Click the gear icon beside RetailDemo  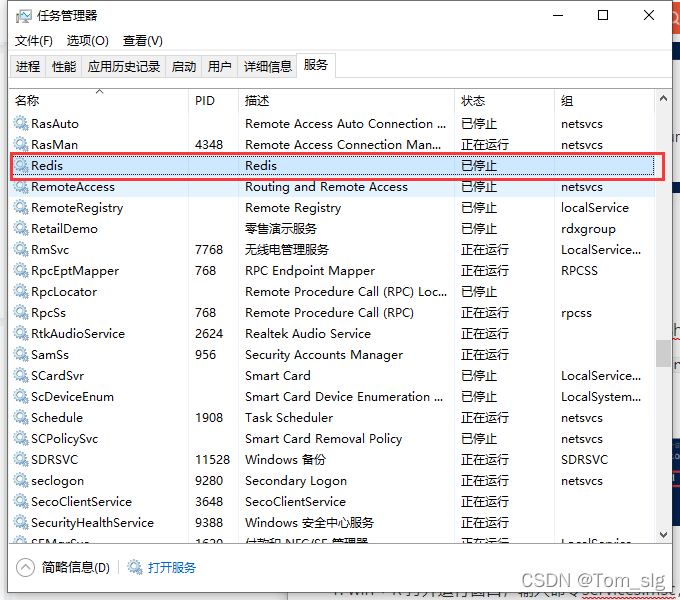click(21, 228)
